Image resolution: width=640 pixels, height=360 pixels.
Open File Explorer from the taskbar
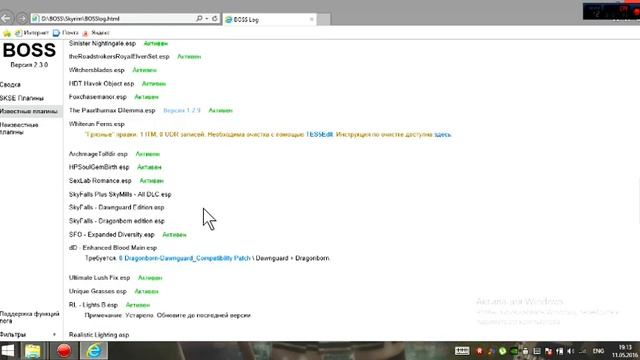[33, 351]
